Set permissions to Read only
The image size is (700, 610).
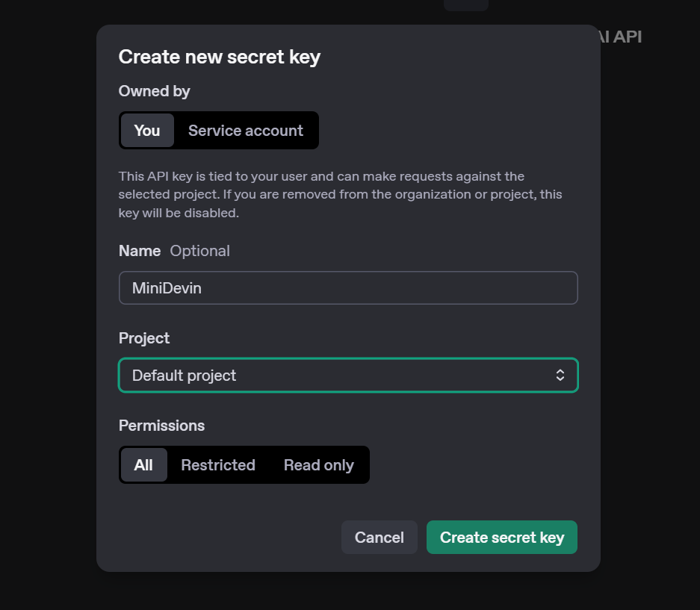tap(318, 465)
